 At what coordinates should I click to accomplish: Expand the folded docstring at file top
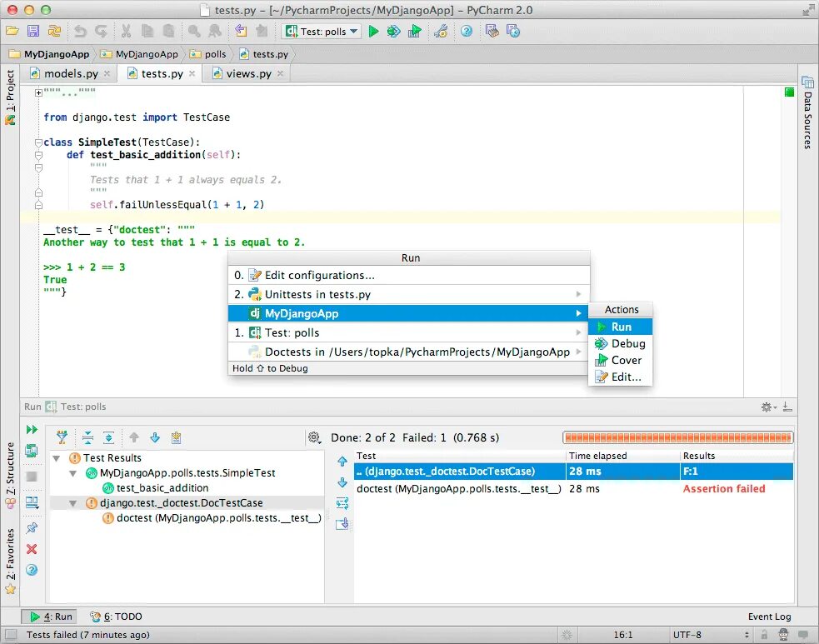point(38,92)
